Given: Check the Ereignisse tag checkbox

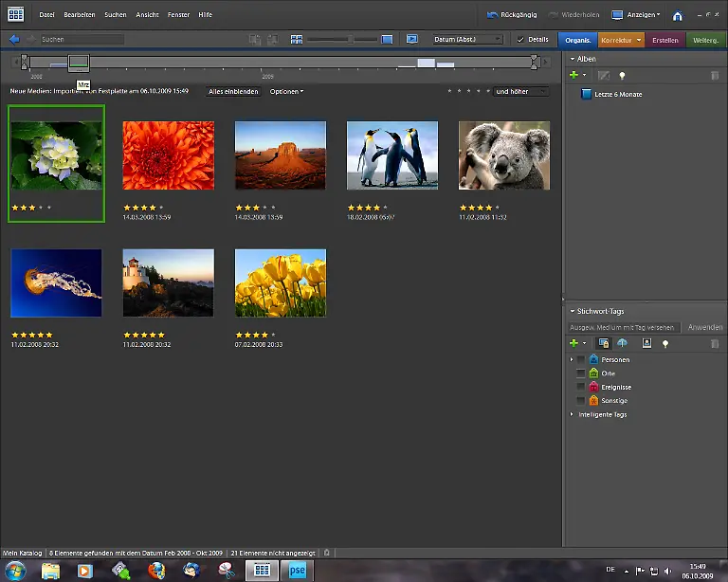Looking at the screenshot, I should pyautogui.click(x=581, y=387).
